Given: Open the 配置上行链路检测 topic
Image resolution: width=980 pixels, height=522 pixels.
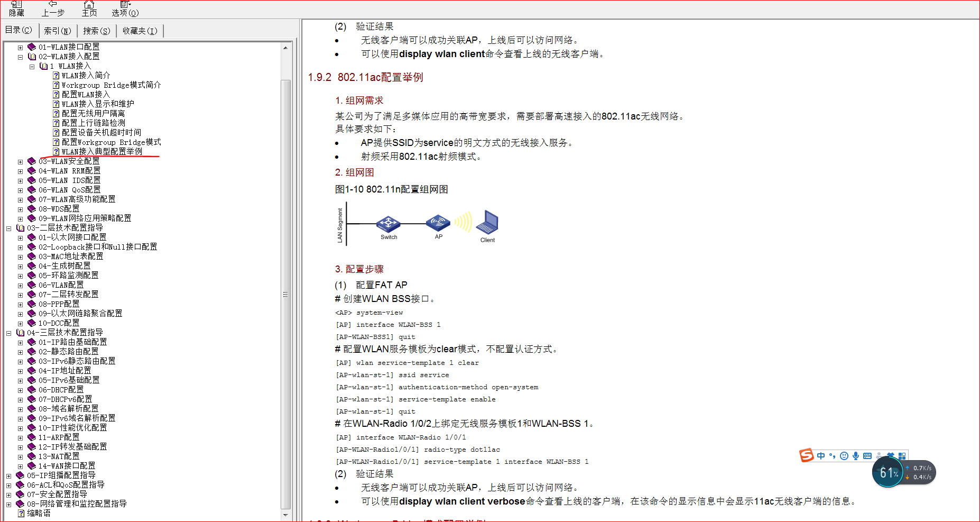Looking at the screenshot, I should 93,123.
